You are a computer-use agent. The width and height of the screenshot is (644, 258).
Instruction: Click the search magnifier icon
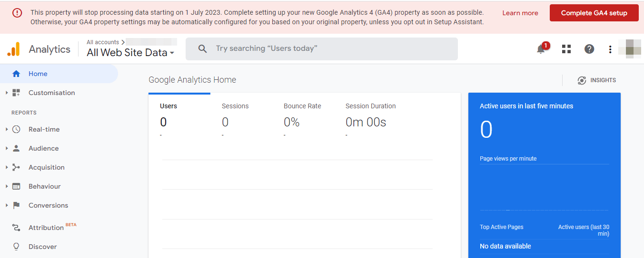202,48
